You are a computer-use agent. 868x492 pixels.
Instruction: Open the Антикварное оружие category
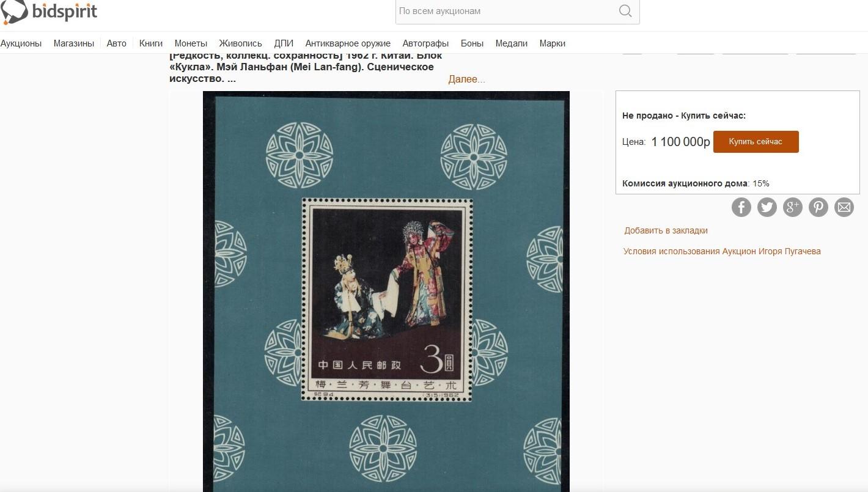coord(348,43)
